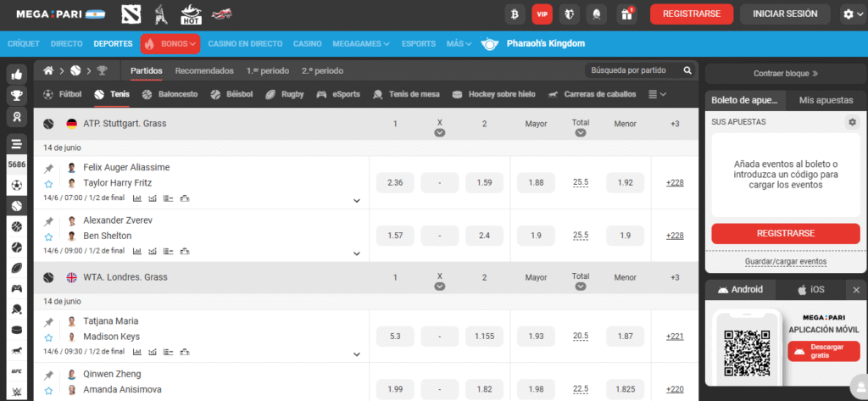868x401 pixels.
Task: Open the BONOS dropdown menu
Action: click(x=170, y=44)
